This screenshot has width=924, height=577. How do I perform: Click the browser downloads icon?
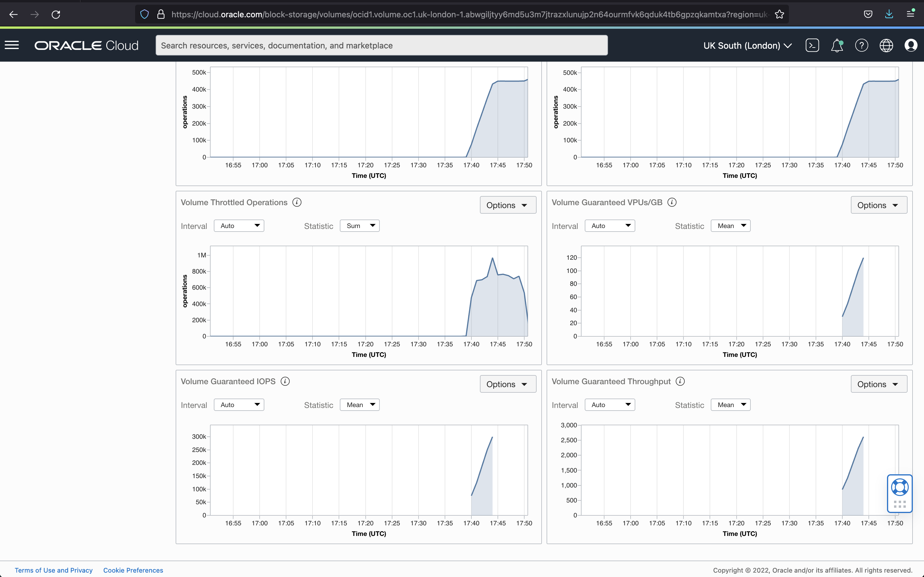[x=889, y=14]
